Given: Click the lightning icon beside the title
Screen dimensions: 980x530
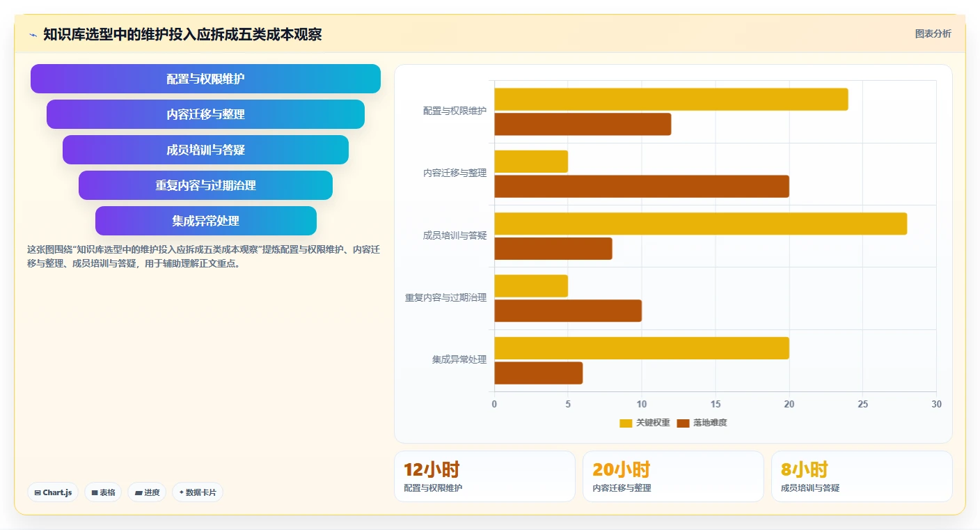Looking at the screenshot, I should pyautogui.click(x=33, y=35).
